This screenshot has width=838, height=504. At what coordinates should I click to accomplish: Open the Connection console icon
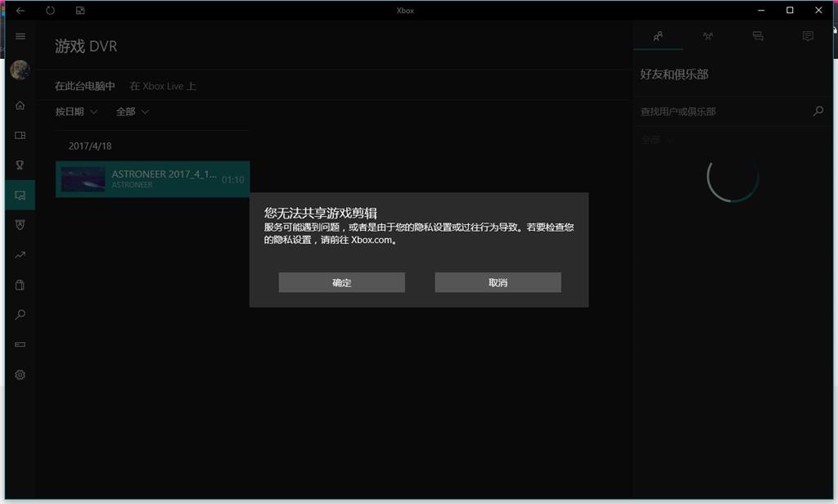tap(20, 344)
